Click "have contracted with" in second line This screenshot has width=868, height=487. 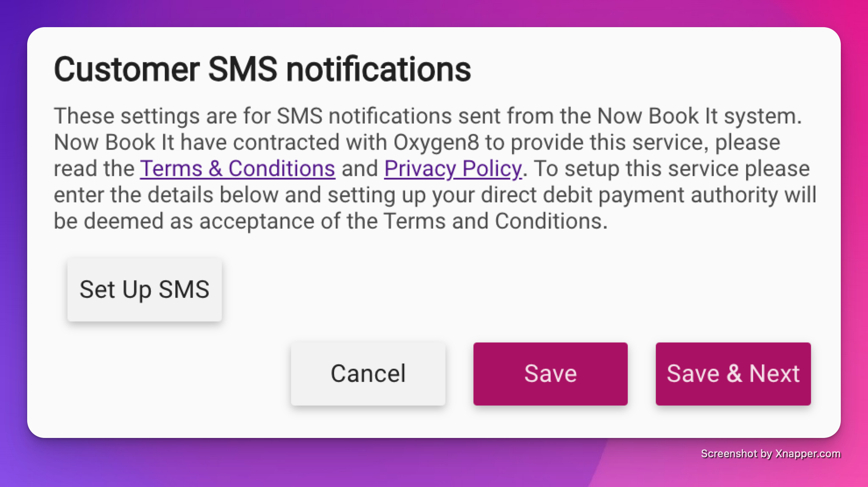tap(283, 142)
